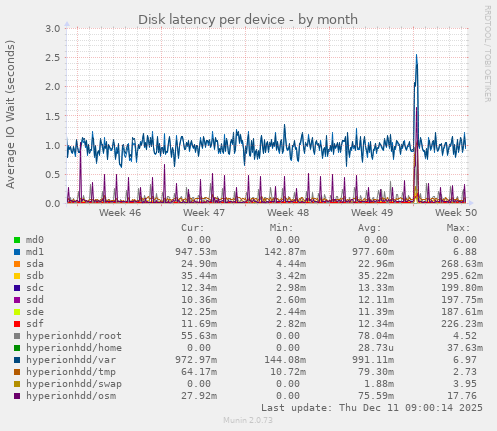Click the hyperionhdd/var max value 6.97
This screenshot has height=431, width=497.
pyautogui.click(x=465, y=360)
